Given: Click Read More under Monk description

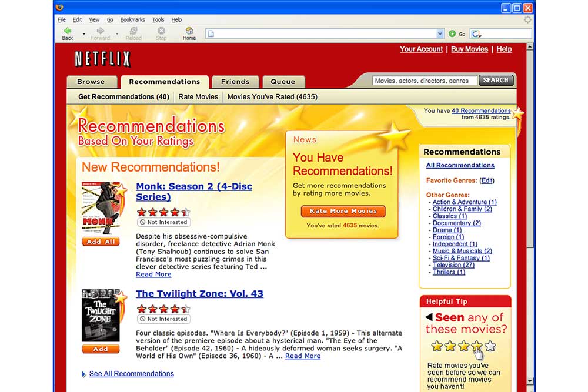Looking at the screenshot, I should [153, 274].
